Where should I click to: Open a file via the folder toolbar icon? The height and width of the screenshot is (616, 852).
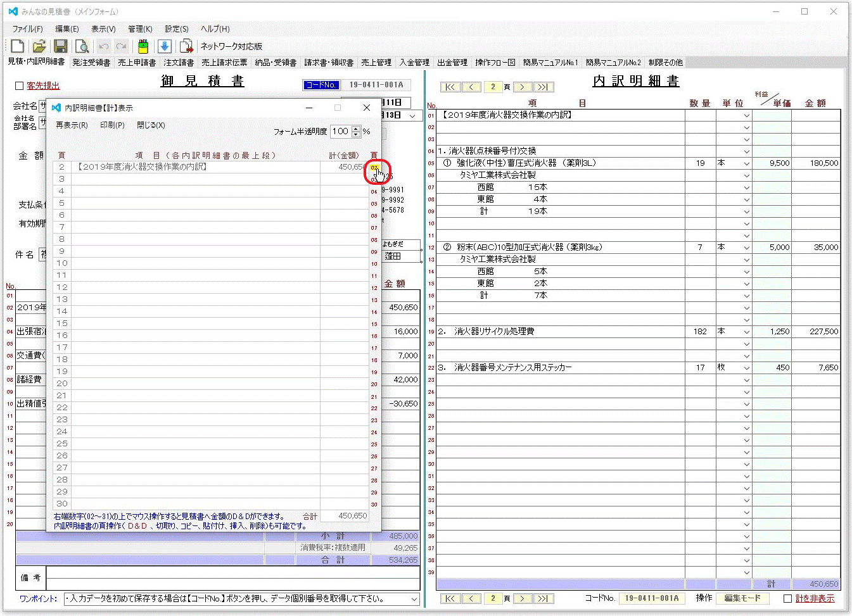click(39, 46)
